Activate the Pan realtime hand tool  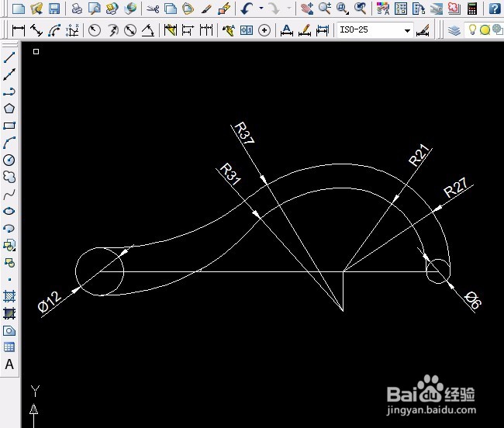307,8
